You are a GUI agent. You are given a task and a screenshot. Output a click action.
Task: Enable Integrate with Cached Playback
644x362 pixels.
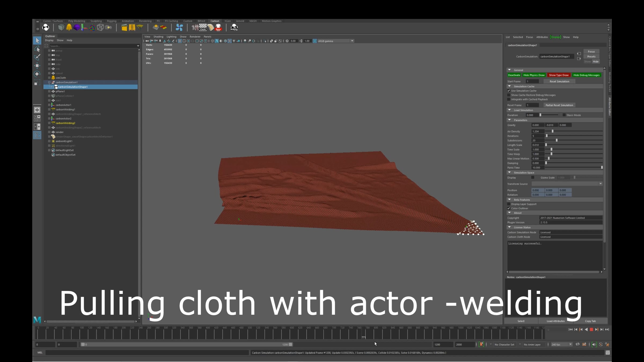(509, 99)
